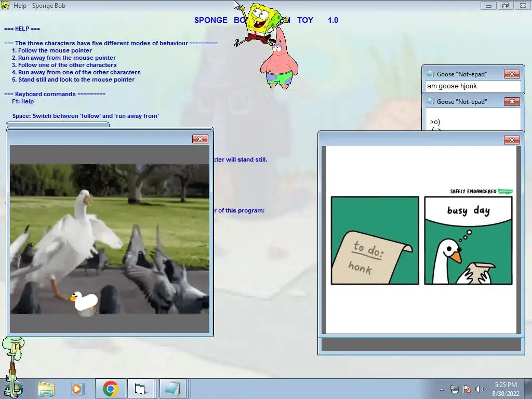The image size is (532, 399).
Task: Select the notepad taskbar button
Action: coord(172,389)
